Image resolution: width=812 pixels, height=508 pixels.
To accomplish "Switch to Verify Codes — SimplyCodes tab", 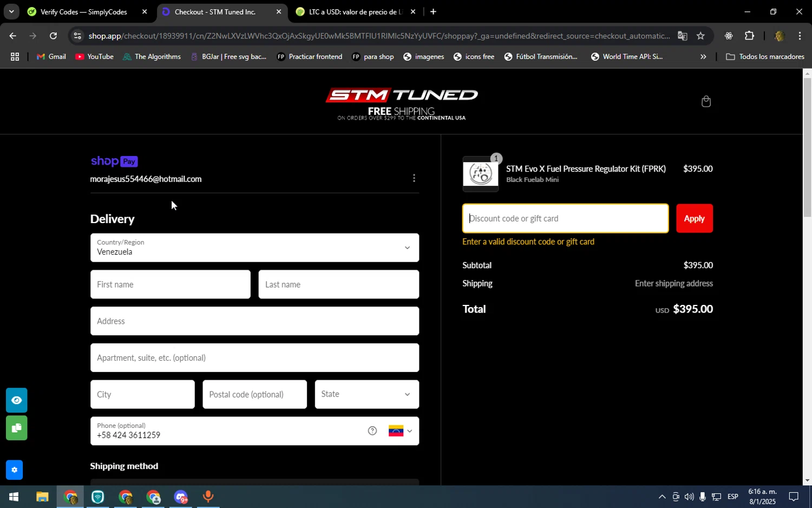I will click(84, 11).
